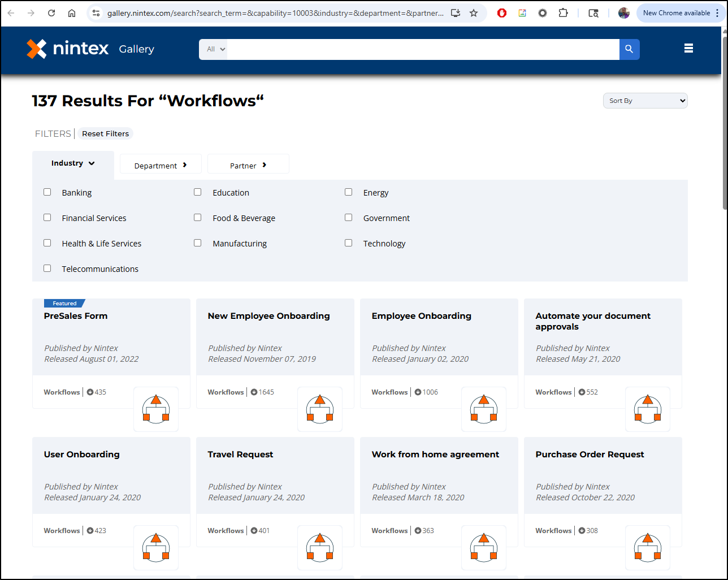The width and height of the screenshot is (728, 580).
Task: Click into the gallery search text field
Action: tap(423, 49)
